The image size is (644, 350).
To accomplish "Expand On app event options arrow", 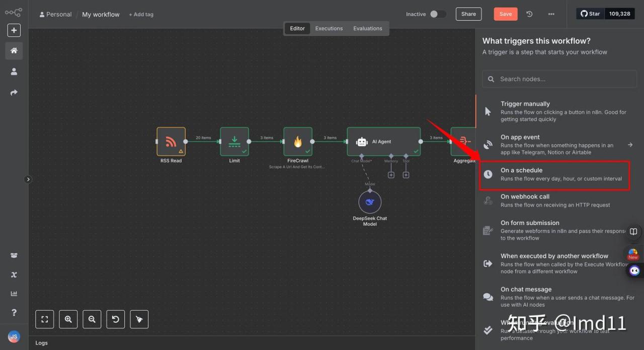I will point(630,145).
